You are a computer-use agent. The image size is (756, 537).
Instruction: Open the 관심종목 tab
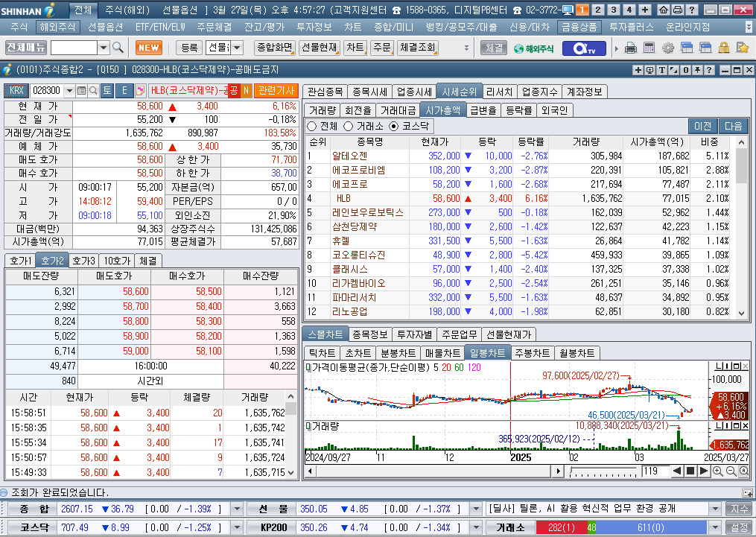tap(325, 92)
